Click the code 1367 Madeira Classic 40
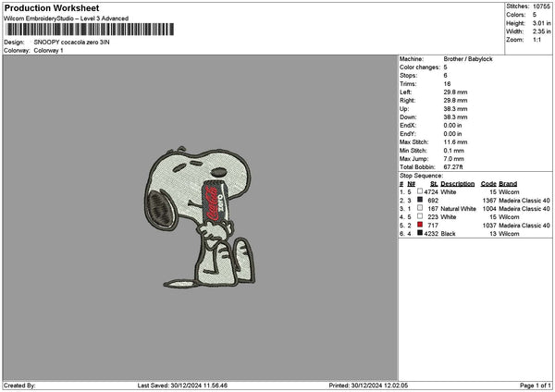The width and height of the screenshot is (555, 392). click(516, 201)
